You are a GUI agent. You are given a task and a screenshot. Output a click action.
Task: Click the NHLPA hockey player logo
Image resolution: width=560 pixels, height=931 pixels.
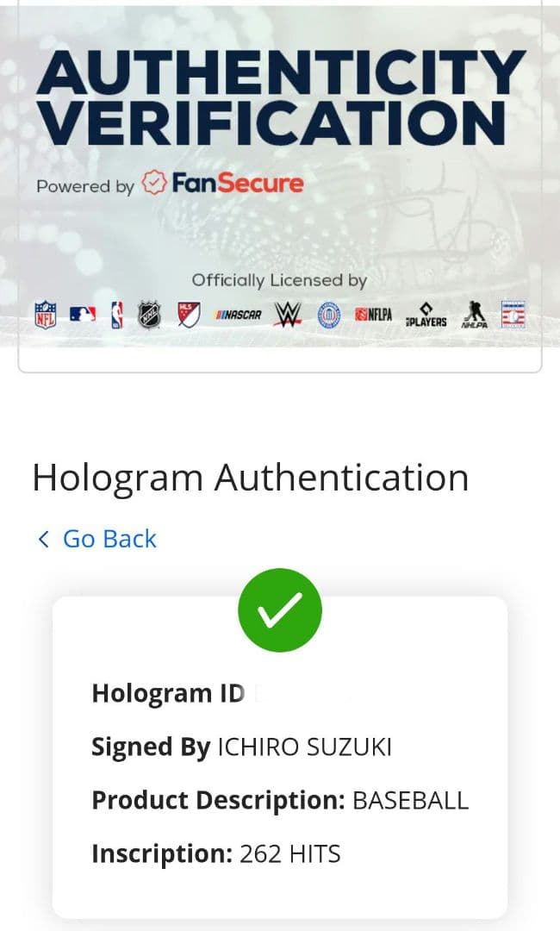click(475, 315)
